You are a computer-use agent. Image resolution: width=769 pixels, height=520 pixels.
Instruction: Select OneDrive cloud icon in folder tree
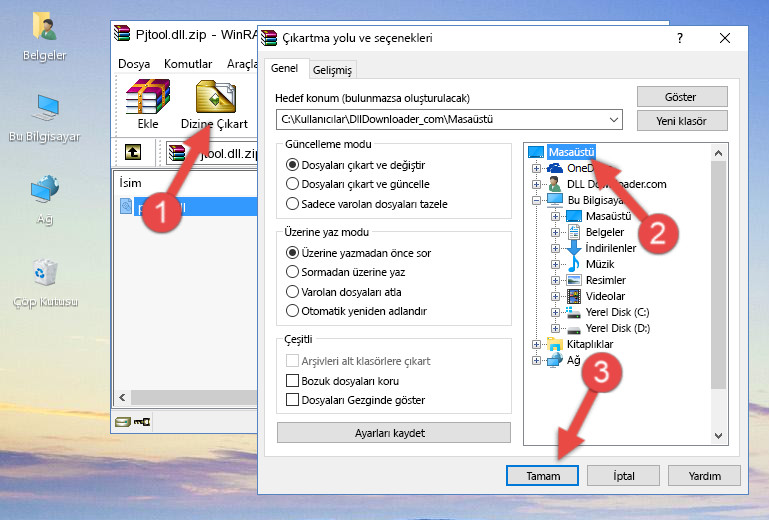pos(555,168)
